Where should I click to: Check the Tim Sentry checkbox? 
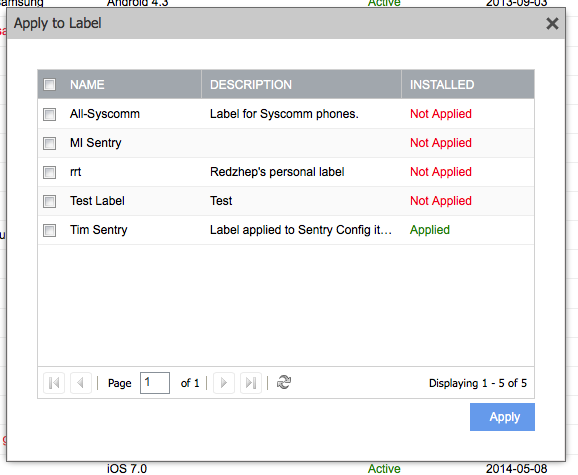coord(49,230)
